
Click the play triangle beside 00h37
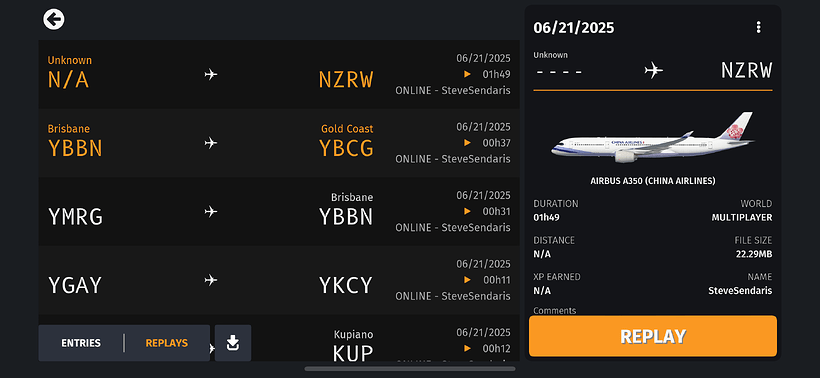click(468, 143)
